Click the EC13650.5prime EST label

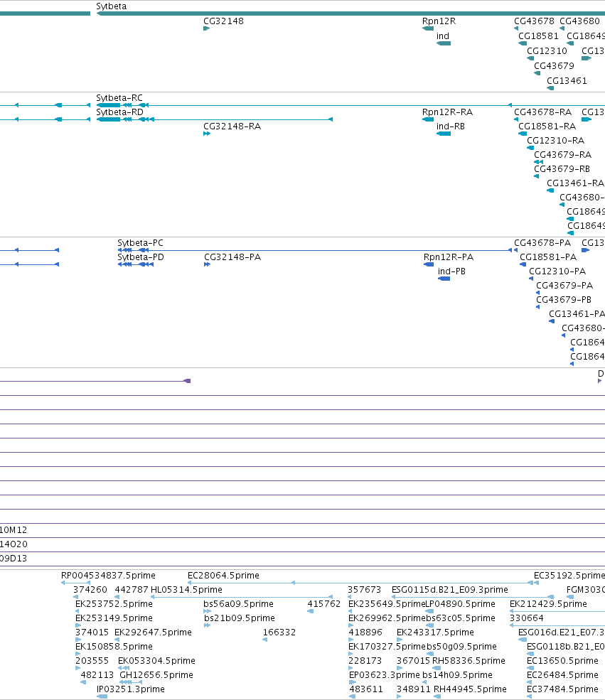(x=562, y=661)
